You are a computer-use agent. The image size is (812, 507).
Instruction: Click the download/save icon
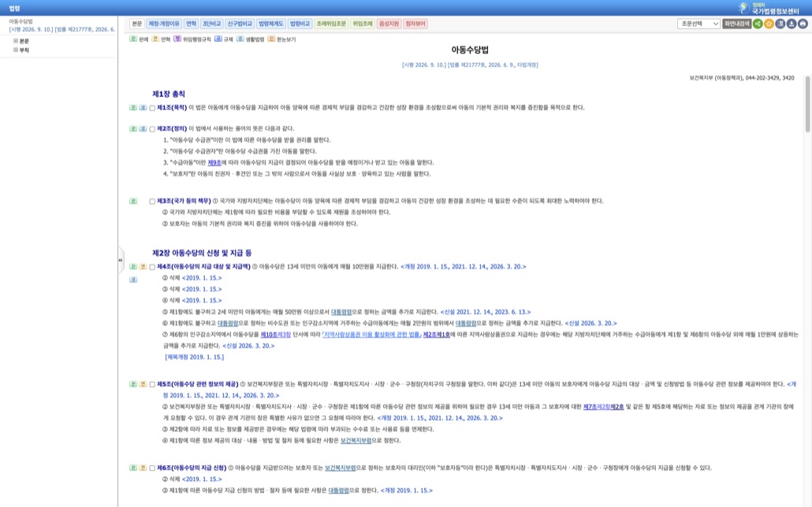coord(792,24)
